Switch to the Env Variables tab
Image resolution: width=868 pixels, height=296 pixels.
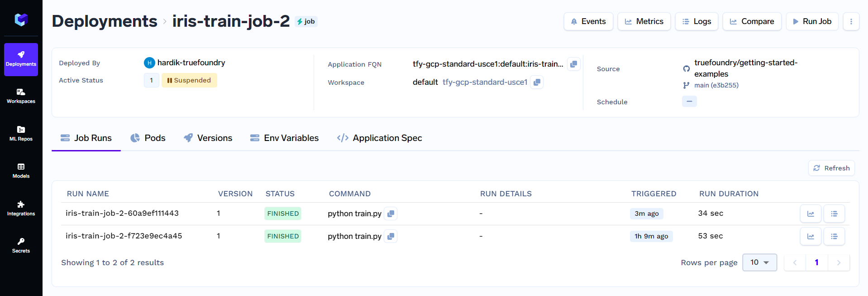(x=284, y=138)
